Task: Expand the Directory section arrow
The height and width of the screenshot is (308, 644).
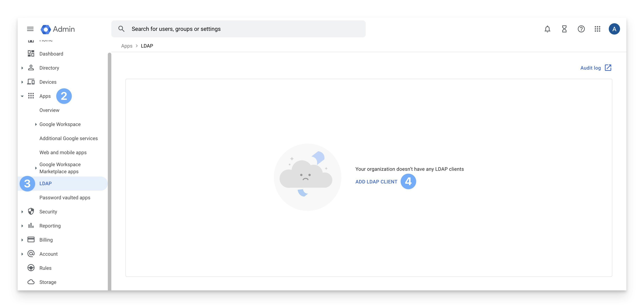Action: point(22,68)
